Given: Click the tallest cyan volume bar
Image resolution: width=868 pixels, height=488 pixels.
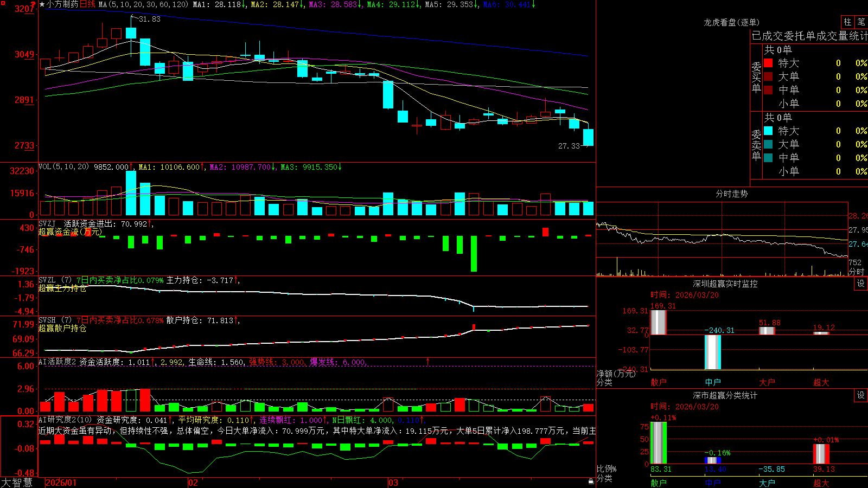Looking at the screenshot, I should [131, 193].
